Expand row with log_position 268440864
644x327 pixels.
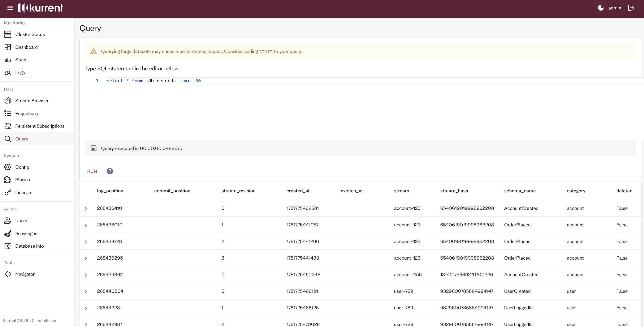(x=86, y=292)
